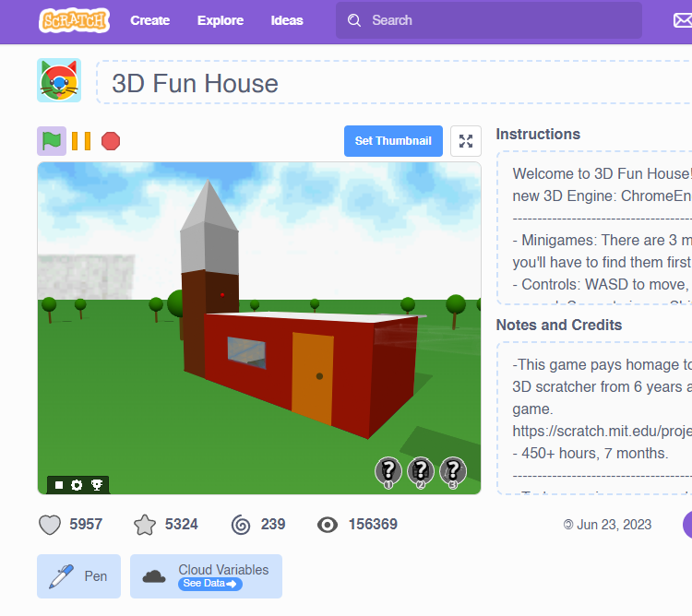Click the Instructions text box
This screenshot has height=616, width=692.
594,228
